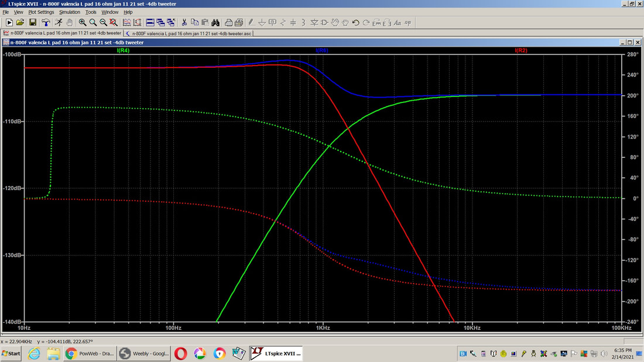Click the Redo arrow icon

[366, 23]
